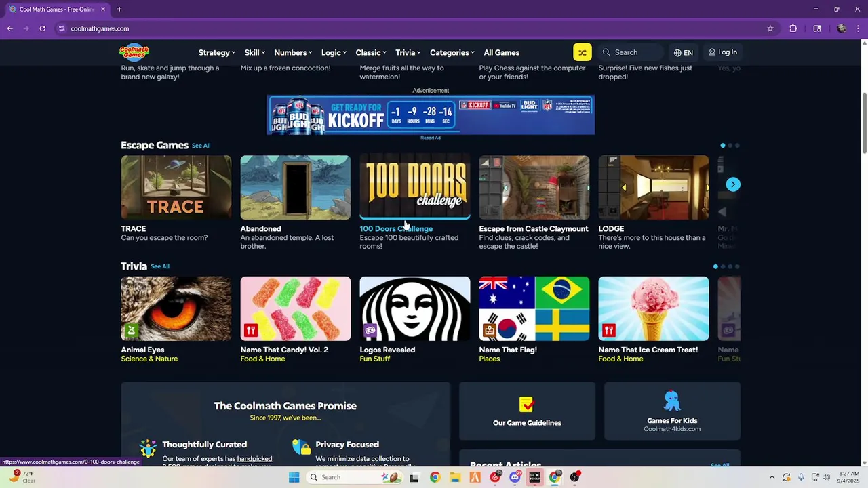Select last Escape Games carousel page dot

[x=737, y=146]
